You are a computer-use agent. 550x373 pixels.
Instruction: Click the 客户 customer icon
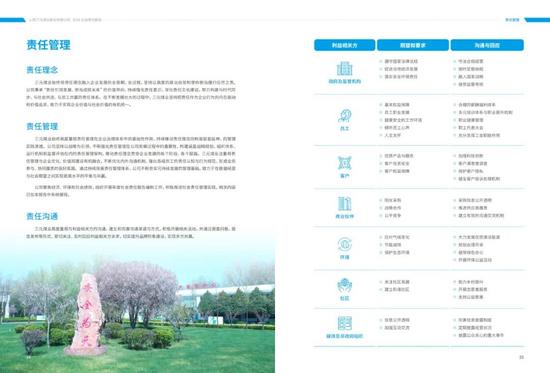tap(344, 163)
